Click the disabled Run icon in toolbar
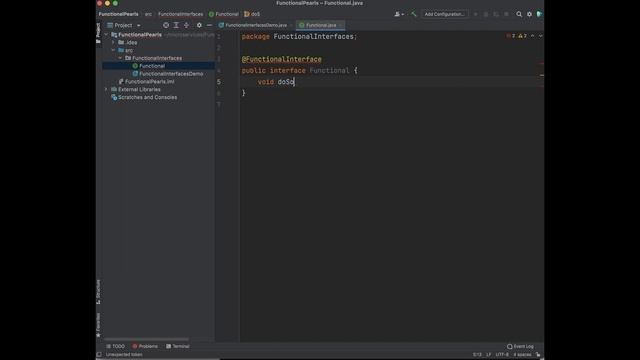640x360 pixels. (476, 14)
